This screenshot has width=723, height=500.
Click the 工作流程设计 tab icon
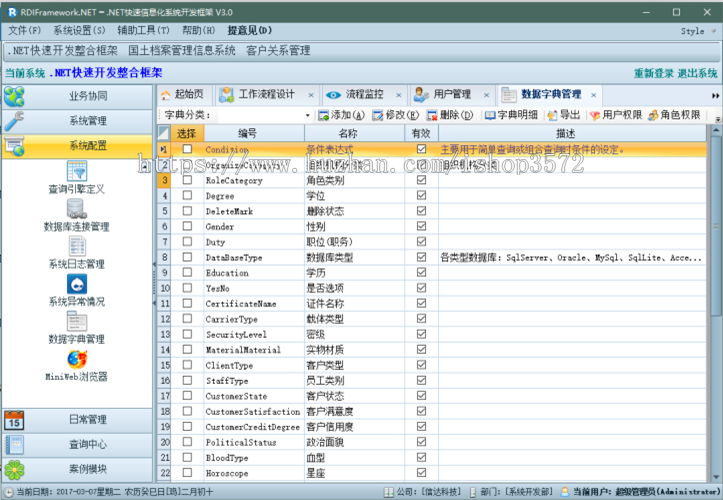point(226,95)
